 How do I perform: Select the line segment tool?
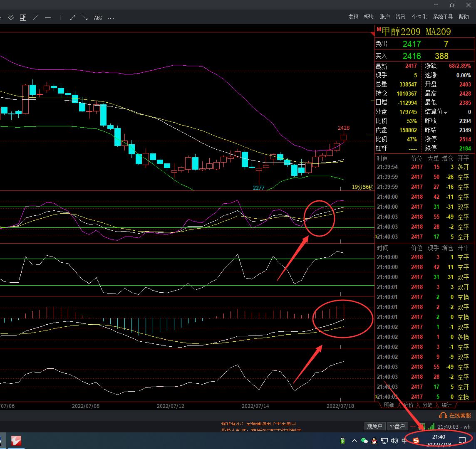72,18
